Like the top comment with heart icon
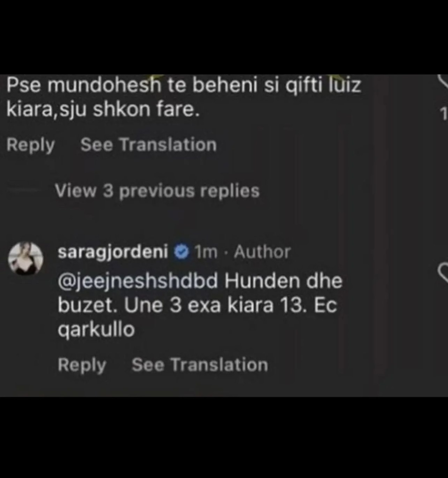The height and width of the screenshot is (478, 448). (443, 81)
